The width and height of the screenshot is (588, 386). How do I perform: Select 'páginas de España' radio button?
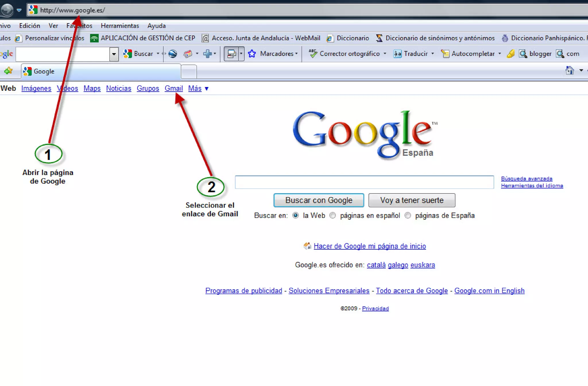coord(408,215)
